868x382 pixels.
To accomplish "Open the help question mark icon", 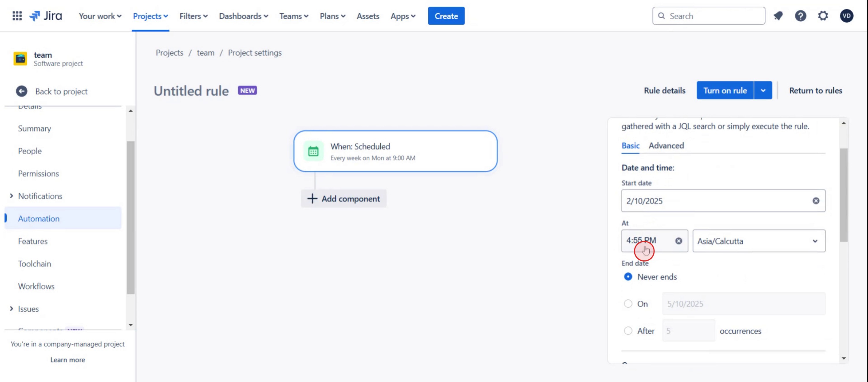I will click(800, 16).
